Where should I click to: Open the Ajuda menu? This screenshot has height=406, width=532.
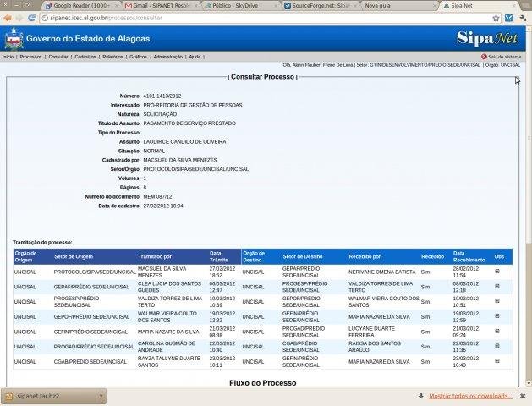point(195,57)
